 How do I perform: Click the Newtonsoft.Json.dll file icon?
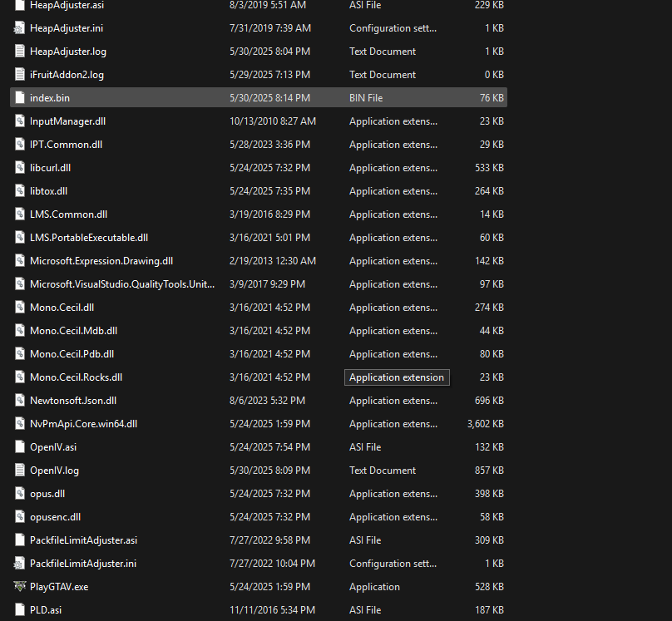pos(20,400)
